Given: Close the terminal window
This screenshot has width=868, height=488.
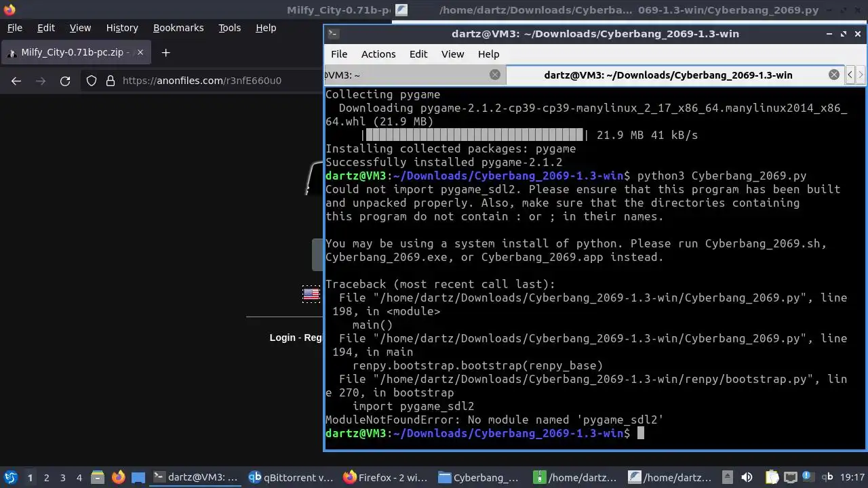Looking at the screenshot, I should coord(858,34).
